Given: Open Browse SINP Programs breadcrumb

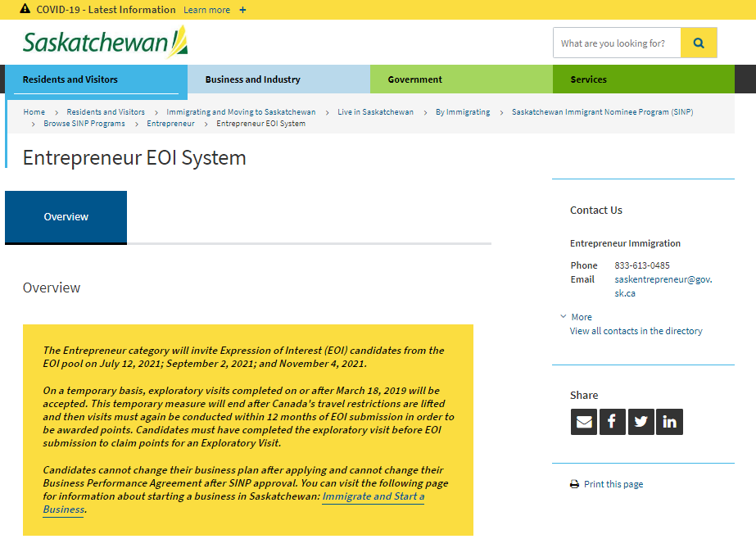Looking at the screenshot, I should point(84,124).
